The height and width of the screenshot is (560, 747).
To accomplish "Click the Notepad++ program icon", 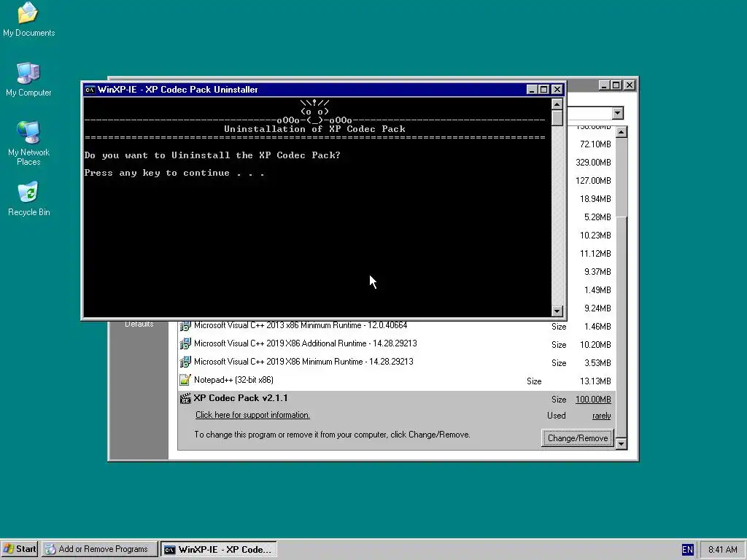I will click(x=185, y=380).
